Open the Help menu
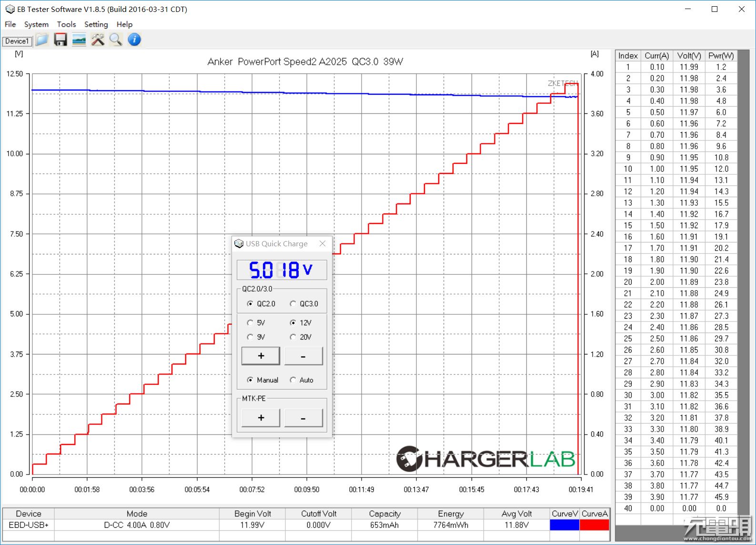Viewport: 756px width, 545px height. click(x=124, y=24)
